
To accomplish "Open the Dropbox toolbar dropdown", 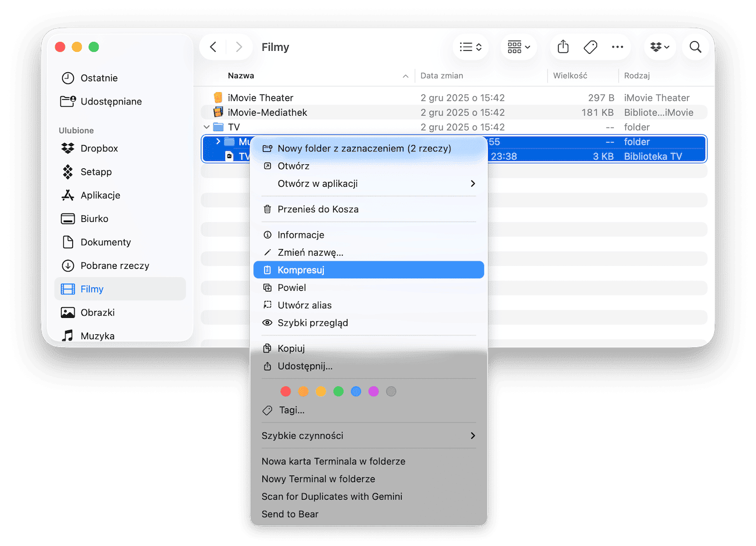I will (660, 47).
